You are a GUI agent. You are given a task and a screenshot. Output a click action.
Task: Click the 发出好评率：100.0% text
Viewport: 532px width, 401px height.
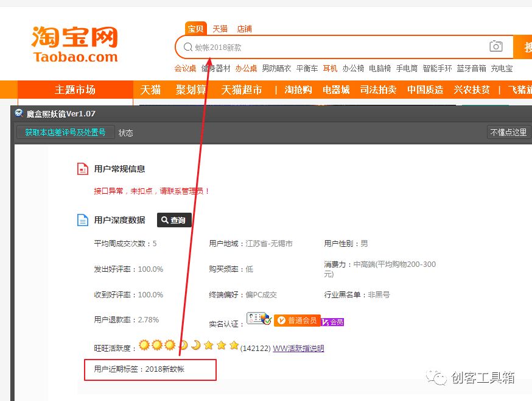click(x=128, y=269)
